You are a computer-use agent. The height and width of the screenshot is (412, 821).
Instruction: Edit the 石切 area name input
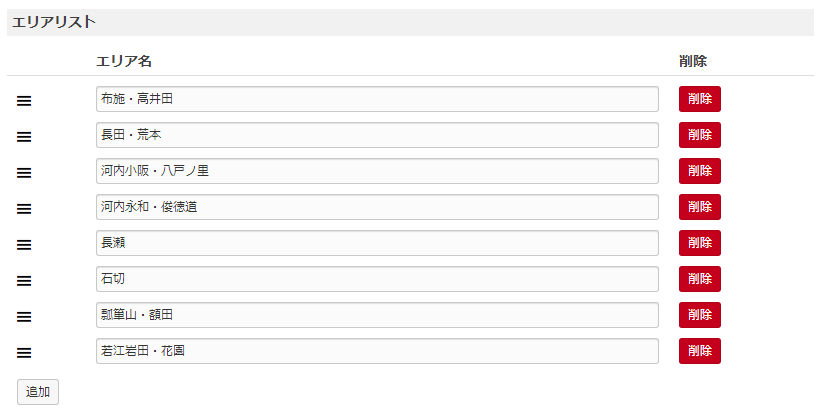tap(377, 279)
